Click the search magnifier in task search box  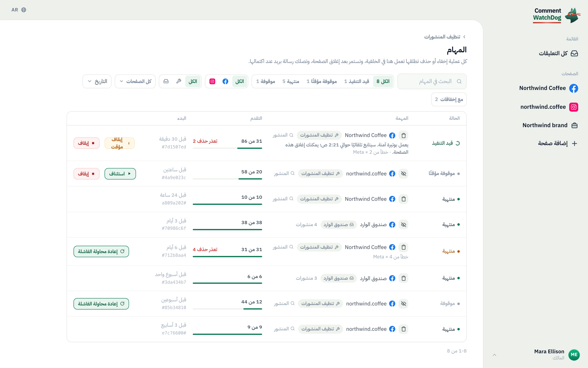pyautogui.click(x=459, y=81)
